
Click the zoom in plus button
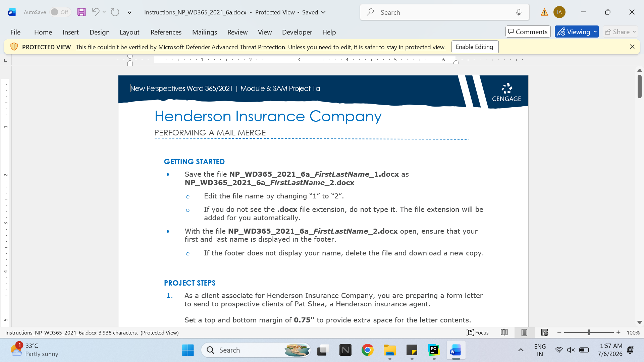pos(619,333)
